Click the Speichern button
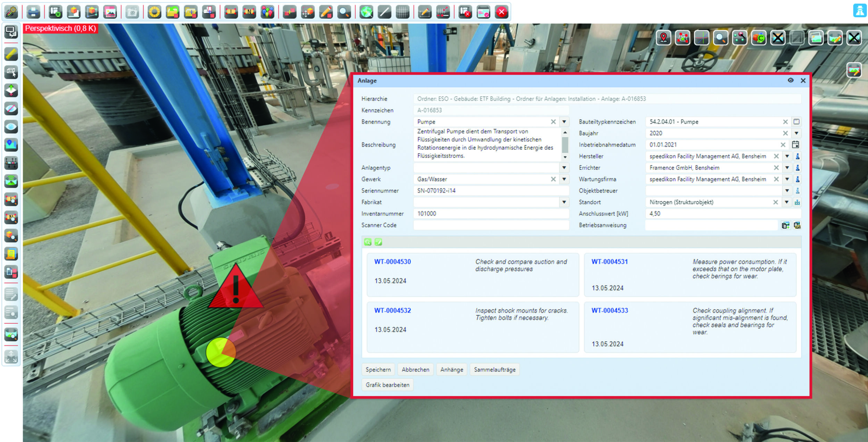The image size is (868, 442). (x=378, y=369)
